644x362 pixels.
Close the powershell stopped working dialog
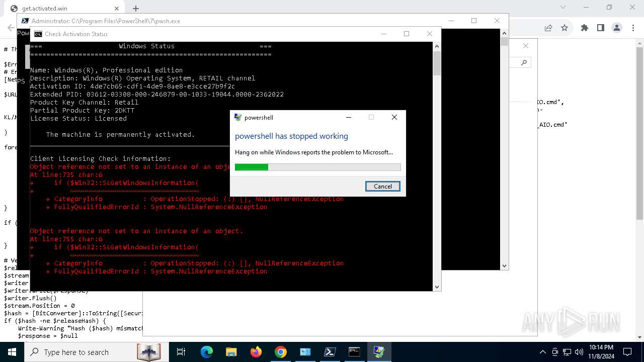click(394, 117)
